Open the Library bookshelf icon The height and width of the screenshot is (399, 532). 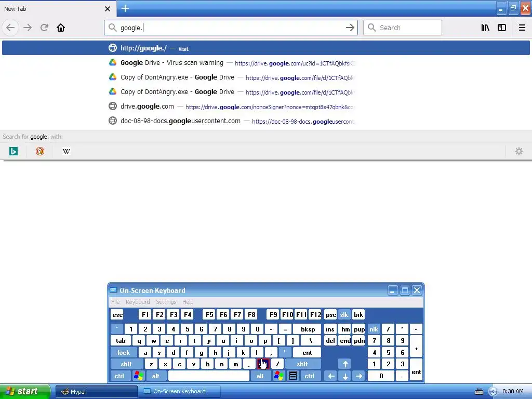(485, 28)
